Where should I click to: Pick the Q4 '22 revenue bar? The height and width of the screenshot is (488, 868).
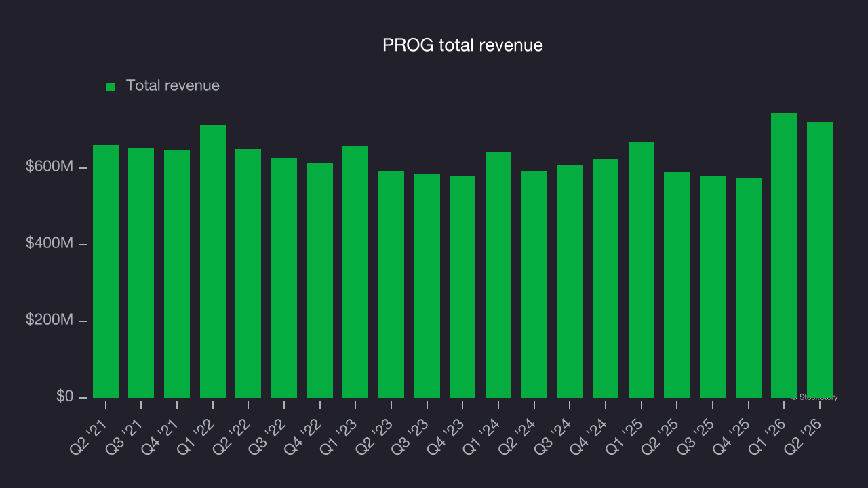(x=320, y=281)
